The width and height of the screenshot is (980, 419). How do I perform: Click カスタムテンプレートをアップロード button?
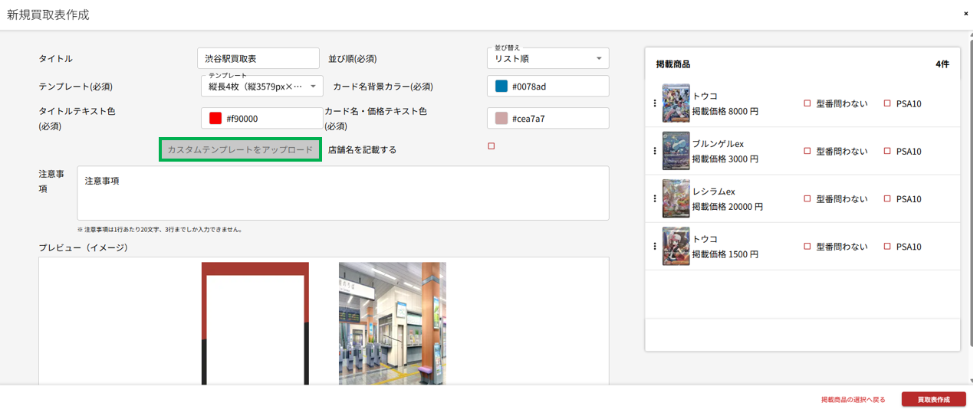(240, 149)
